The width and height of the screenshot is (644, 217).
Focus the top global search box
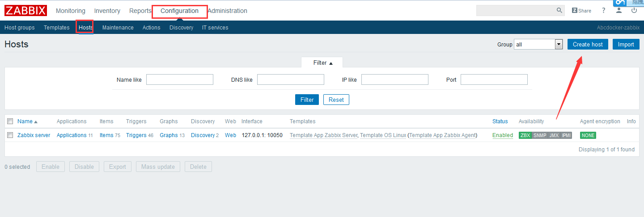[516, 10]
